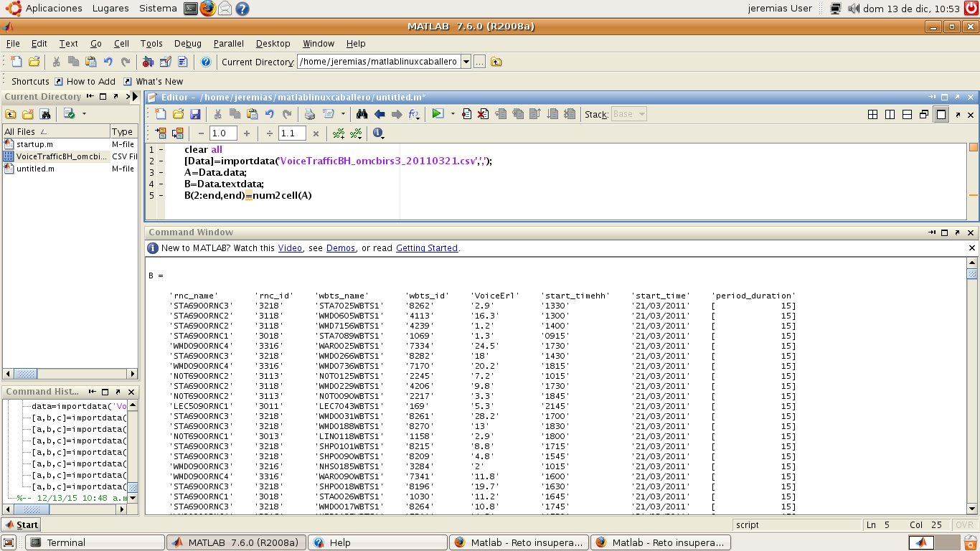Open the Current Directory path dropdown arrow
980x551 pixels.
coord(466,62)
